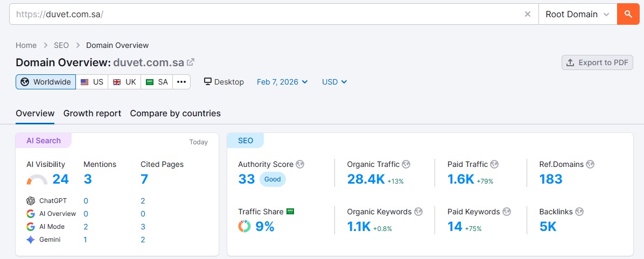Open Backlinks value 5K
The image size is (644, 259).
(548, 226)
